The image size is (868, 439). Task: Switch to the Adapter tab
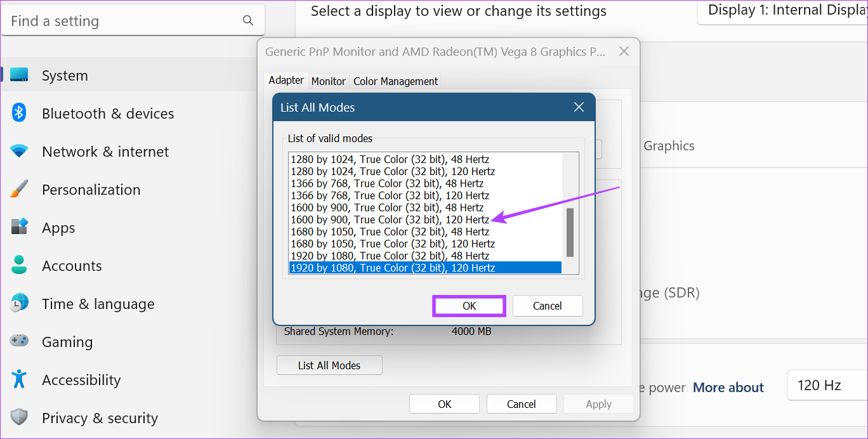coord(286,80)
